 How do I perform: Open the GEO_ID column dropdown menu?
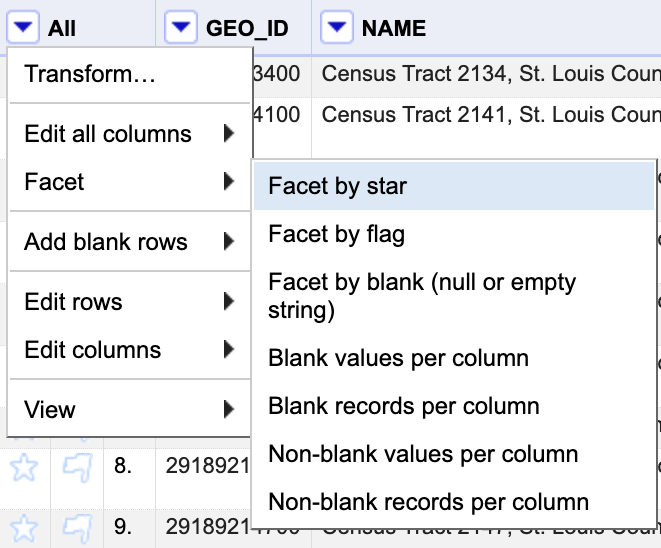[180, 28]
